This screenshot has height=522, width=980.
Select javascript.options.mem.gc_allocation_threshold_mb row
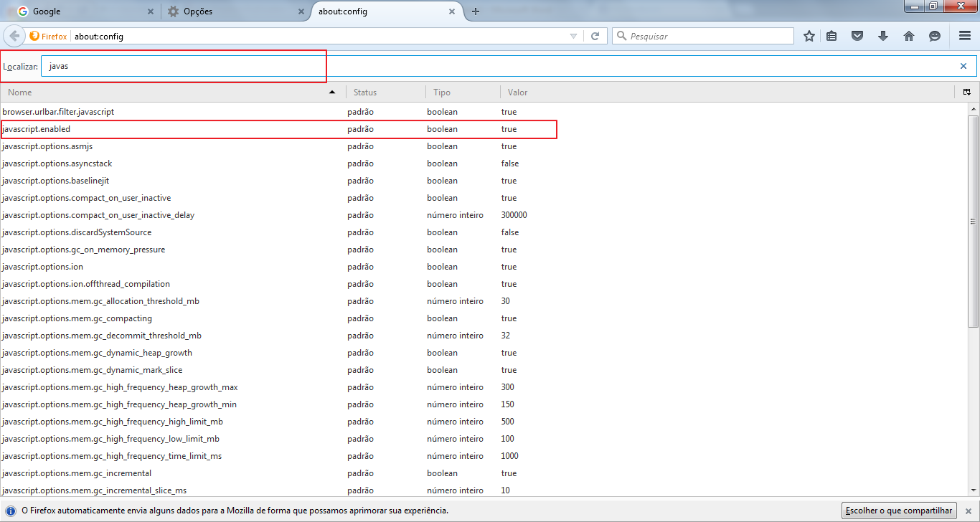(484, 301)
